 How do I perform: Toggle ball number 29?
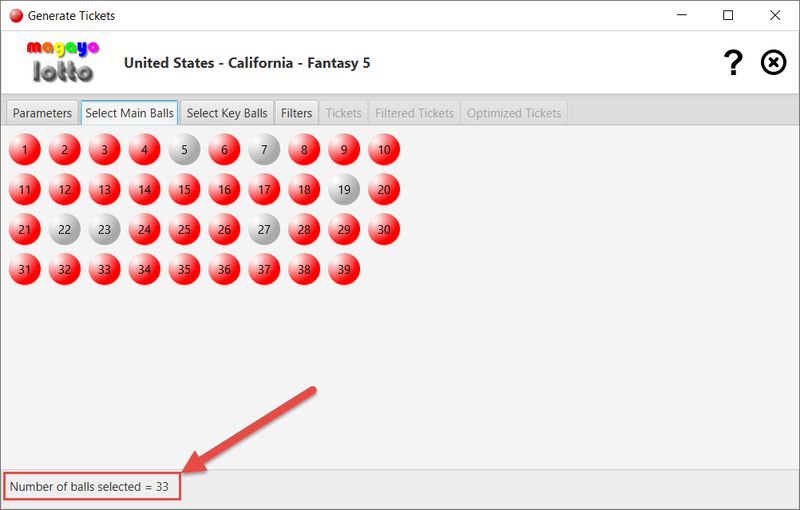(344, 229)
